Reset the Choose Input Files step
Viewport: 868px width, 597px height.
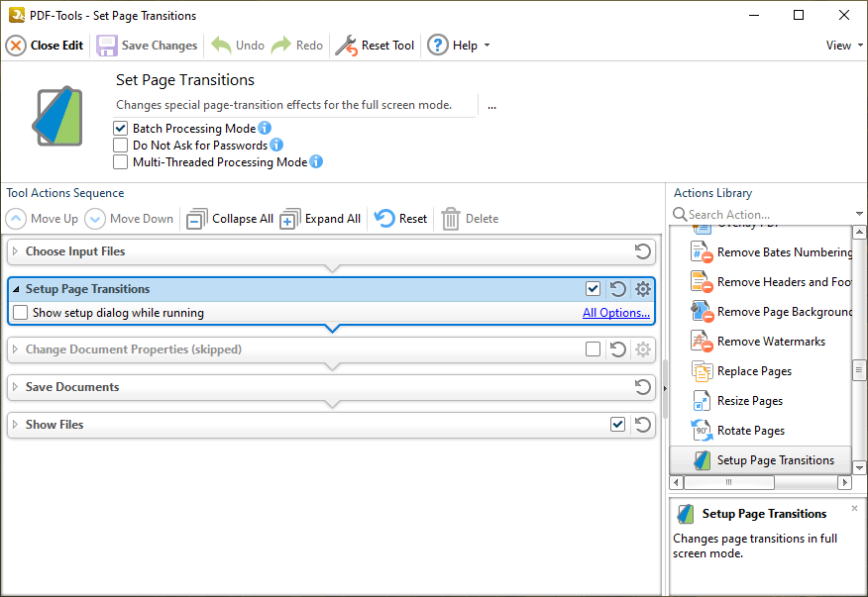click(x=642, y=251)
